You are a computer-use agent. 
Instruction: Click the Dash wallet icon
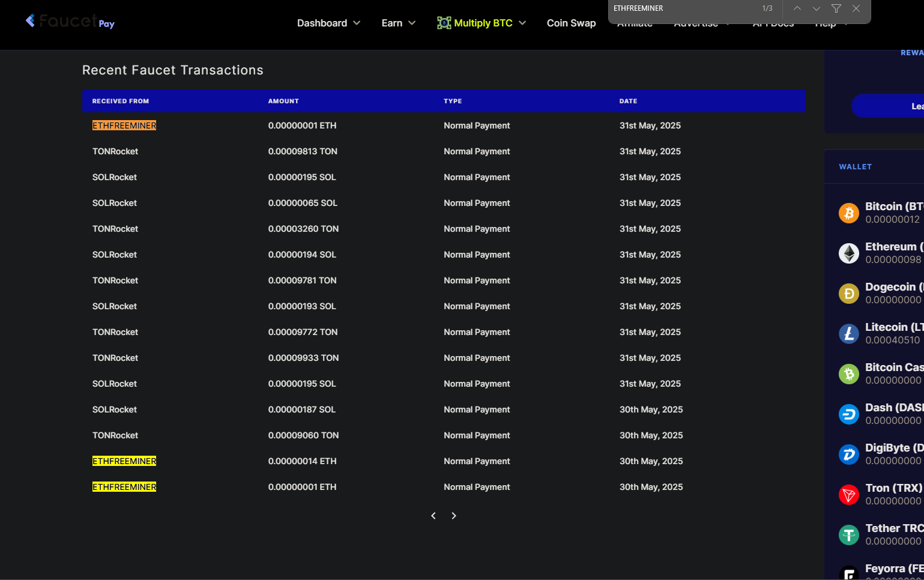point(849,414)
